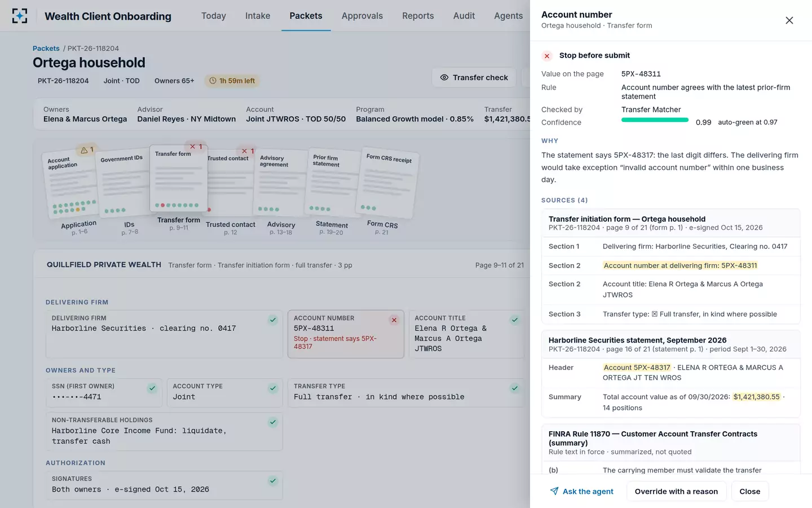
Task: Click the green check on Delivering Firm field
Action: (x=273, y=320)
